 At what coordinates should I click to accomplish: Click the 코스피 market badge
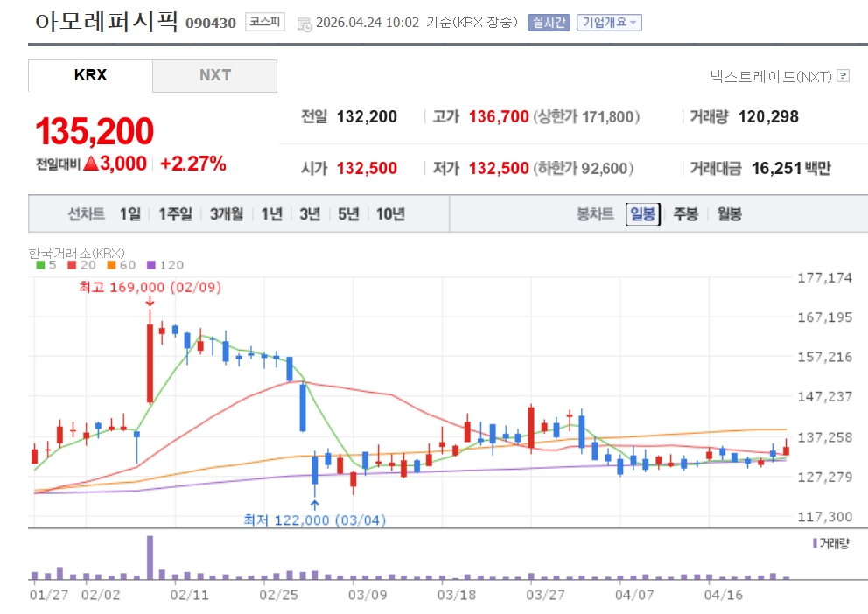[264, 22]
